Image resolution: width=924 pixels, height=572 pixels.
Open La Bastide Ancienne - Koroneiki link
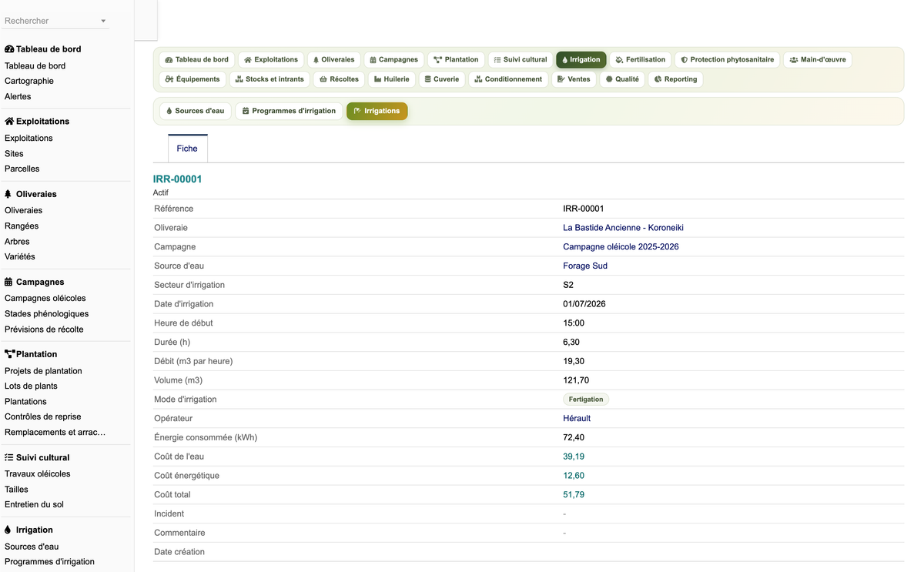coord(623,228)
